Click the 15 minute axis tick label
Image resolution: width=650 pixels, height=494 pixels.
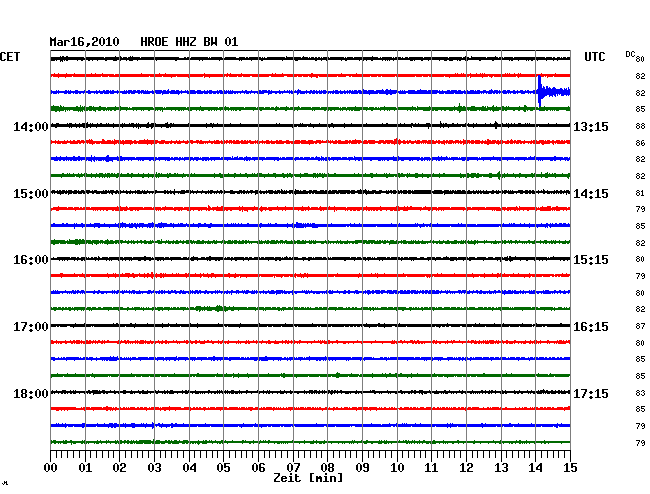coord(570,468)
